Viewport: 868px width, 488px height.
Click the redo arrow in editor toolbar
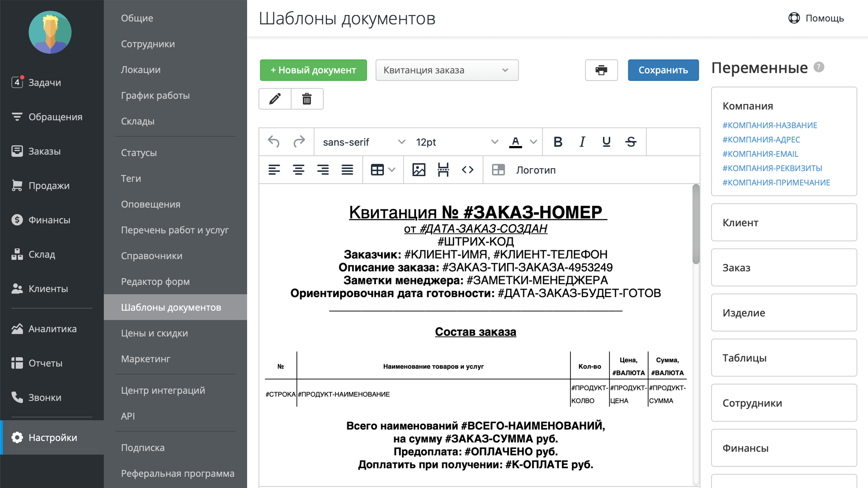click(x=299, y=142)
